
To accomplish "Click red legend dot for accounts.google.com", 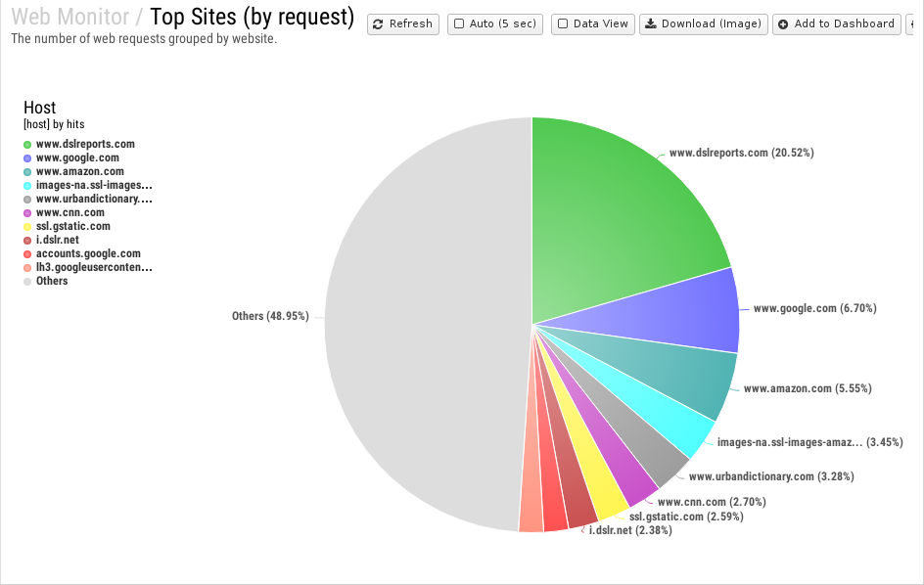I will (x=27, y=254).
